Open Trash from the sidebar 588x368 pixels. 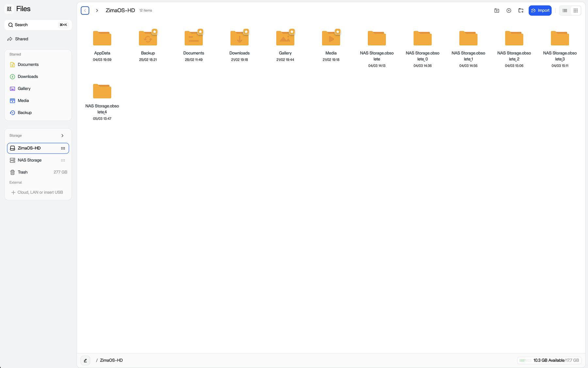click(x=23, y=172)
